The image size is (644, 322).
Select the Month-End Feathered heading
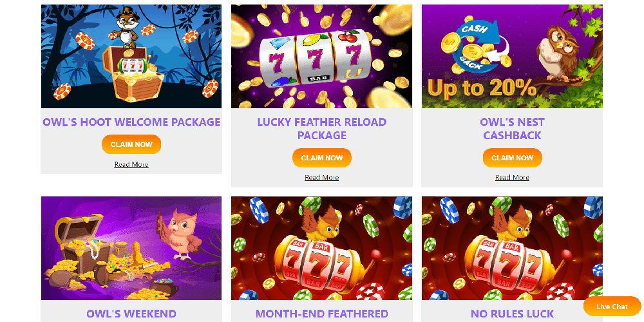321,314
